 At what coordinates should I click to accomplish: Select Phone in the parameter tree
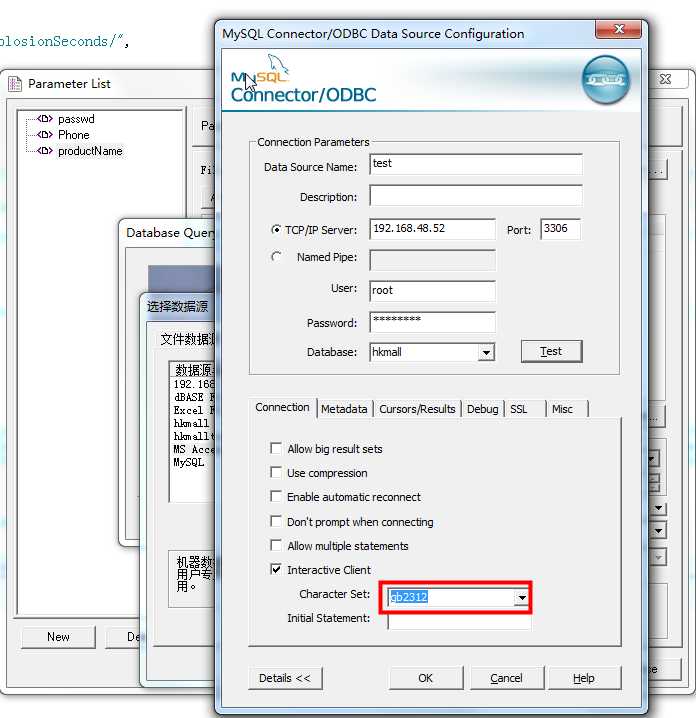(x=74, y=135)
